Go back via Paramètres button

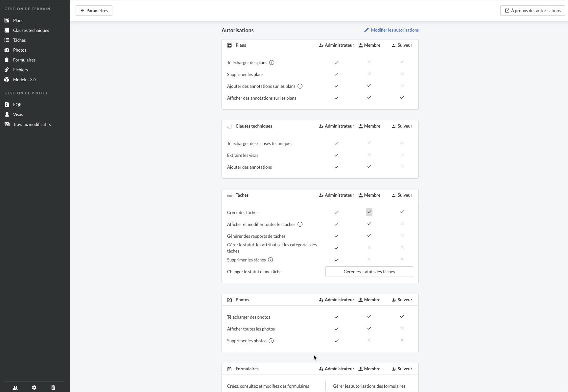[94, 11]
